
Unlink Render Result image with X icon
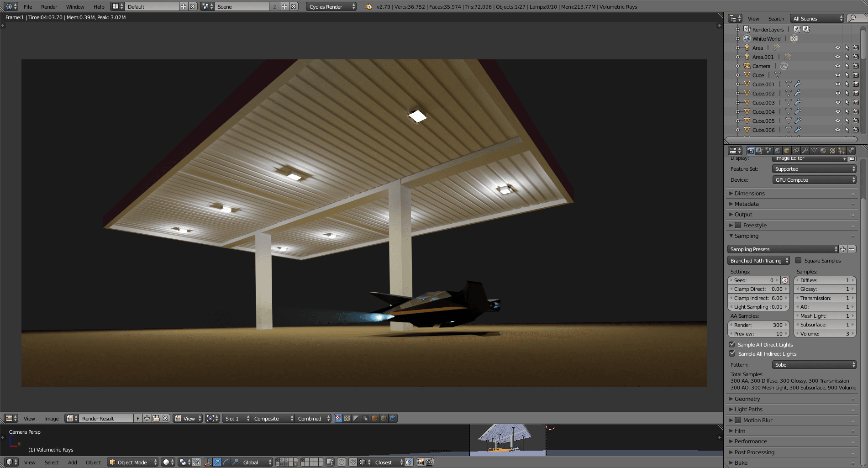[x=165, y=418]
